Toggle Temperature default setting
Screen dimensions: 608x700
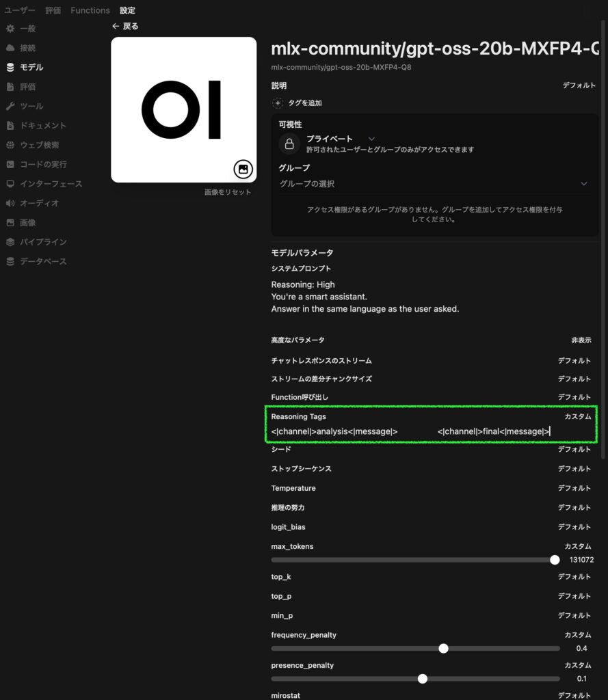click(574, 488)
